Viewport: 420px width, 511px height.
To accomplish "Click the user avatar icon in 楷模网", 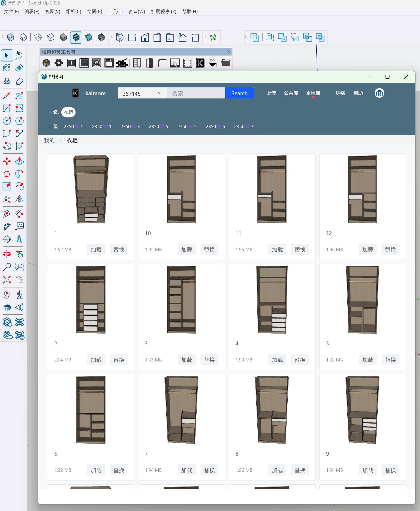I will 379,93.
